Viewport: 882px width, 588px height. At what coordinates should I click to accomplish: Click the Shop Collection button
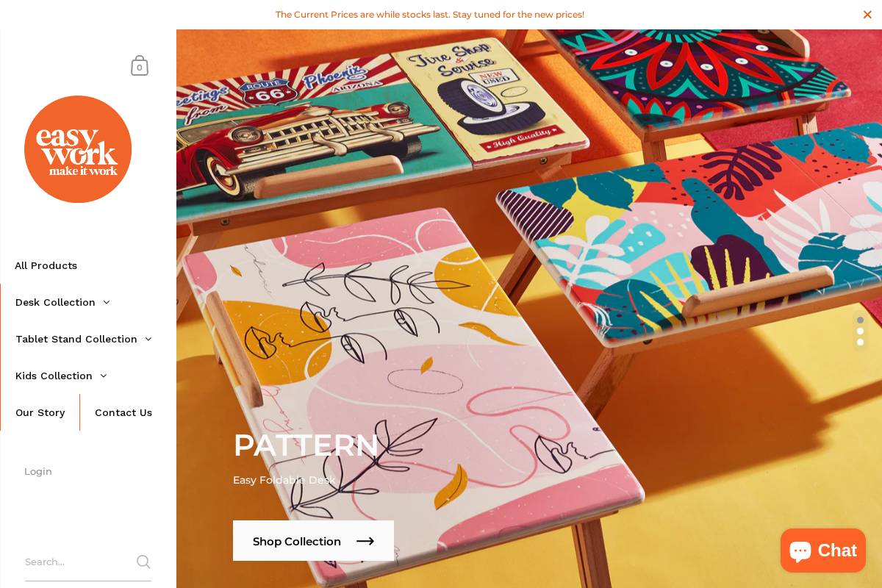313,541
